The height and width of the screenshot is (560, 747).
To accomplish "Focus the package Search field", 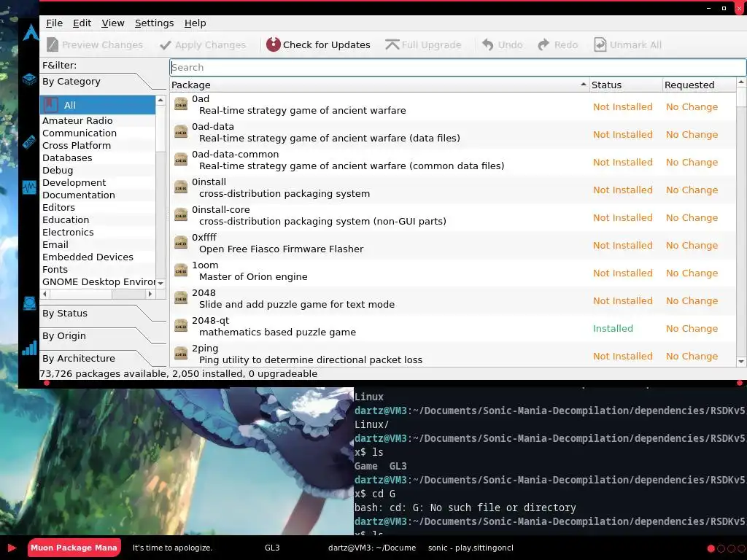I will pyautogui.click(x=458, y=67).
